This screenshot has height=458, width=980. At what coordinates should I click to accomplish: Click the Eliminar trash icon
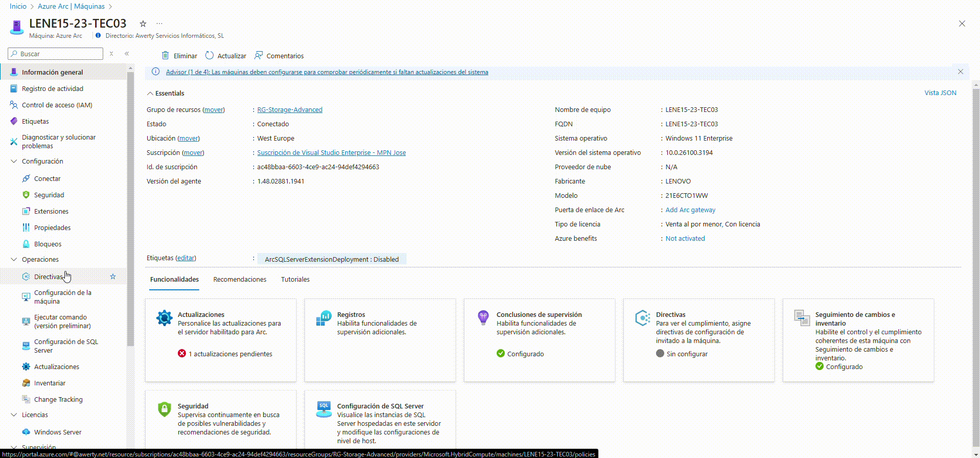point(165,56)
